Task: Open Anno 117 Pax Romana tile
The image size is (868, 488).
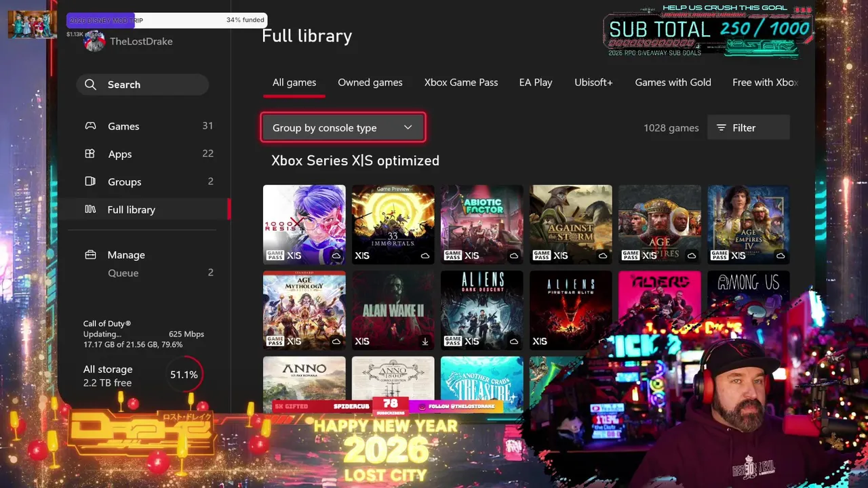Action: click(x=304, y=378)
